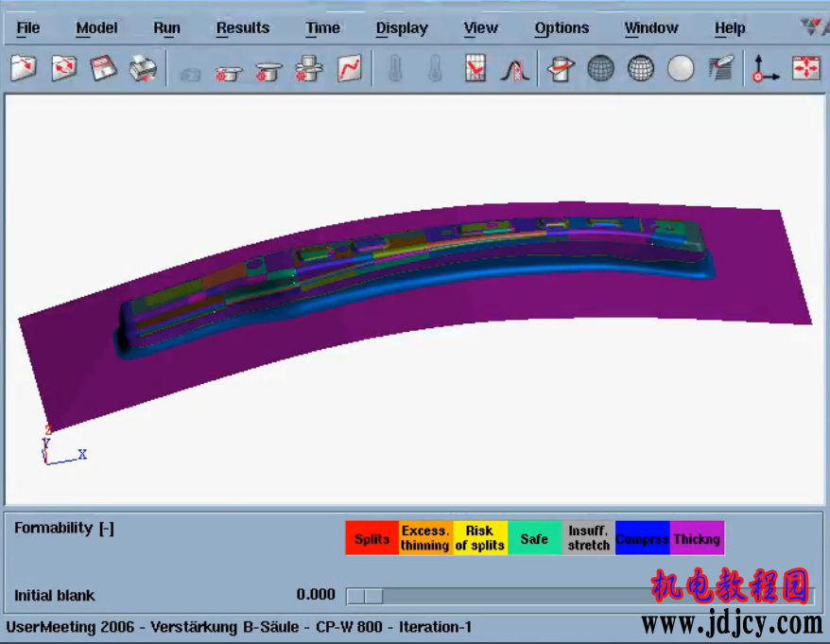This screenshot has height=644, width=830.
Task: Click the Reopen file icon with red arrows
Action: (x=63, y=68)
